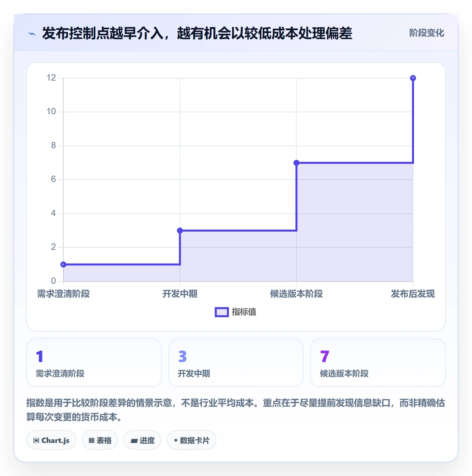The width and height of the screenshot is (472, 476).
Task: Open the card showing value 1
Action: point(94,363)
